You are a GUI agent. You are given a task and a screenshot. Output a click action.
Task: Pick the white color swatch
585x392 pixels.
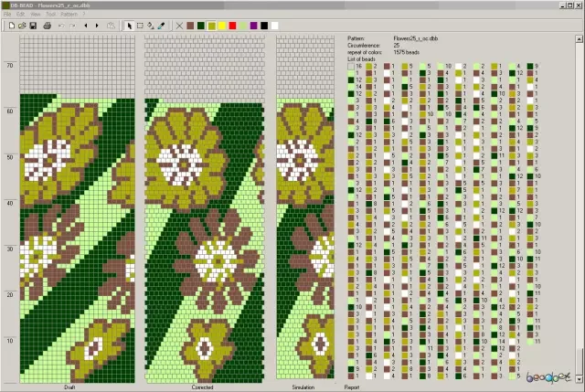[275, 26]
